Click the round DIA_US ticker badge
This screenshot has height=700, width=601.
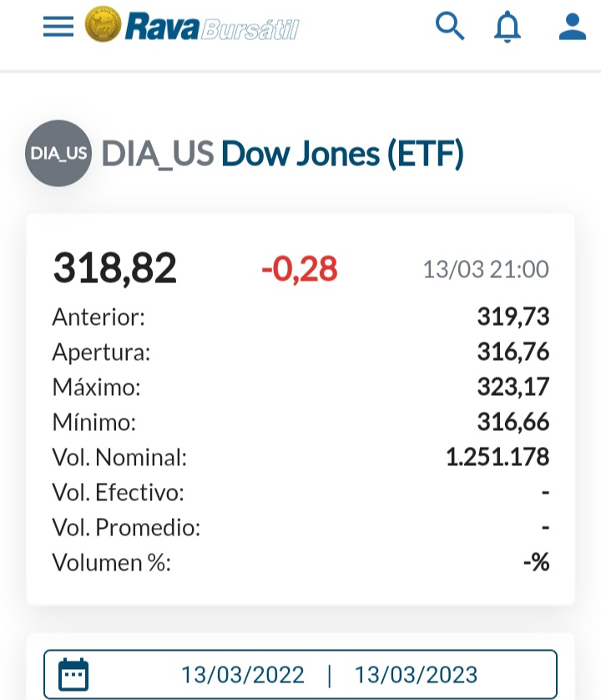pos(58,153)
